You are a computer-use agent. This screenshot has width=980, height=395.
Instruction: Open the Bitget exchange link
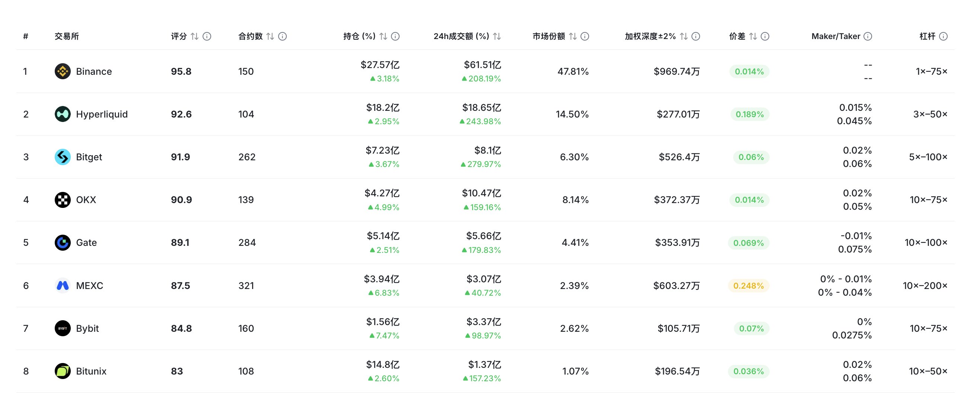(x=89, y=157)
